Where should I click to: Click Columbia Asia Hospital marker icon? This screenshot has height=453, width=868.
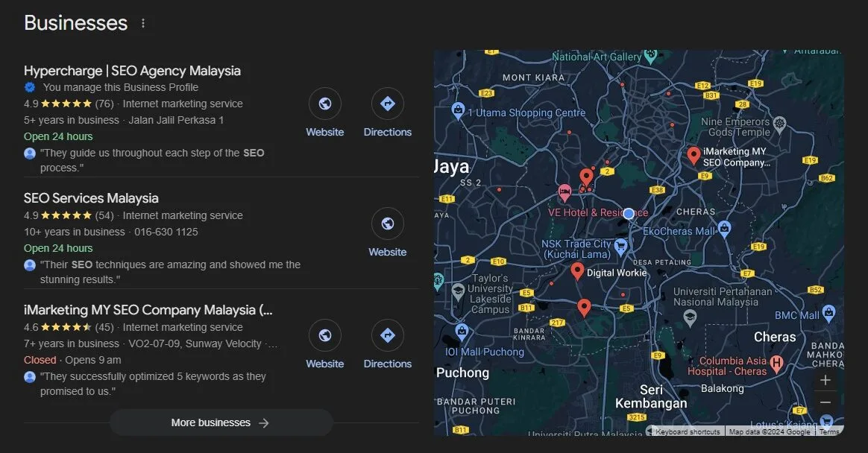click(777, 364)
